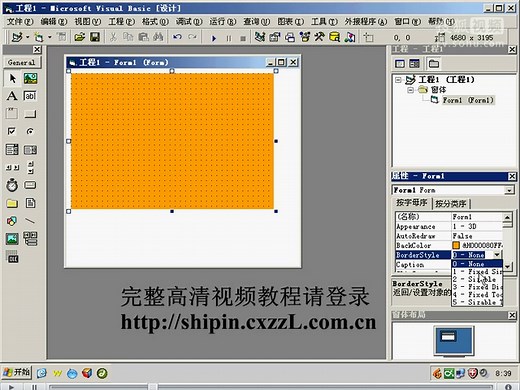Launch Internet Explorer from quick launch
The image size is (520, 390).
[42, 373]
